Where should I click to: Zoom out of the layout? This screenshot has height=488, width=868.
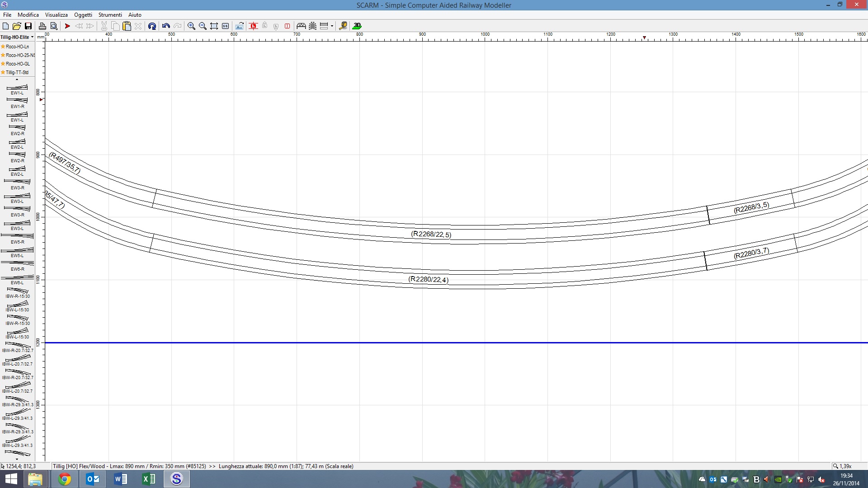[203, 26]
